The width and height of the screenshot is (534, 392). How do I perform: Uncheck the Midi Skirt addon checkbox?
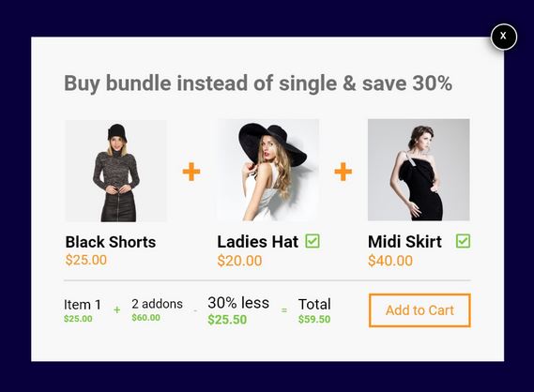(x=463, y=241)
